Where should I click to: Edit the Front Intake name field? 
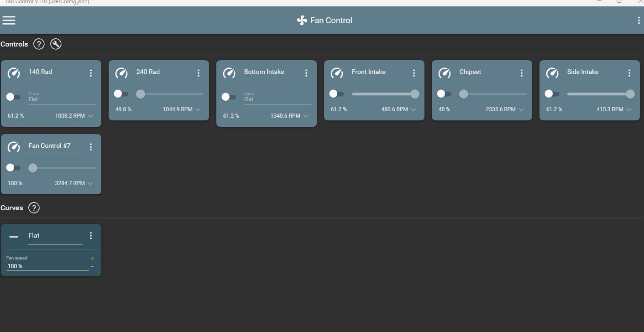[379, 72]
